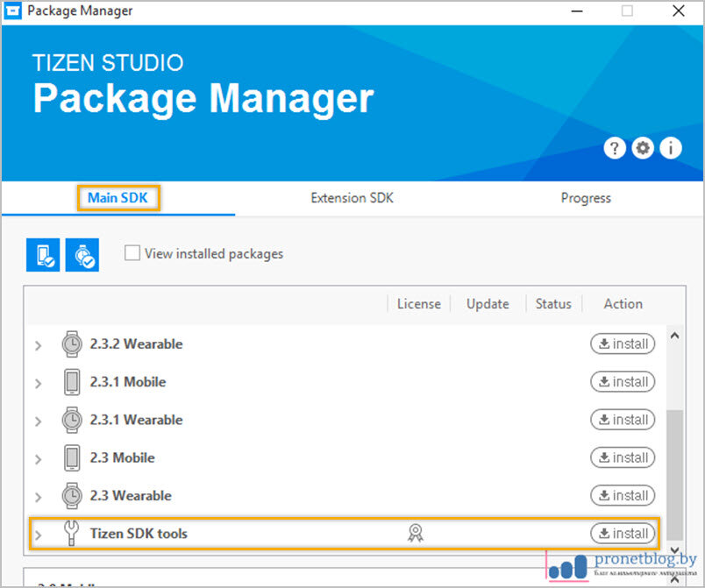Open settings via the gear icon
Screen dimensions: 705x588
pos(643,148)
